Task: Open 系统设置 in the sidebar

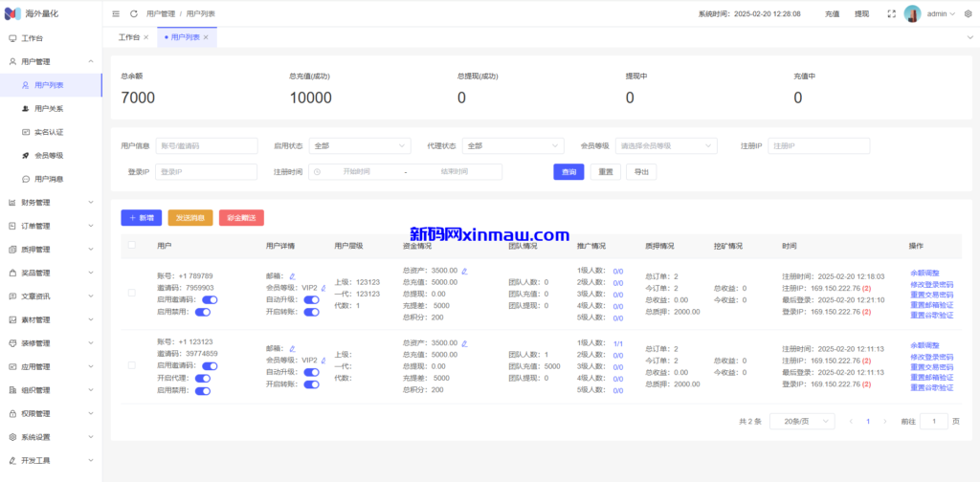Action: (52, 437)
